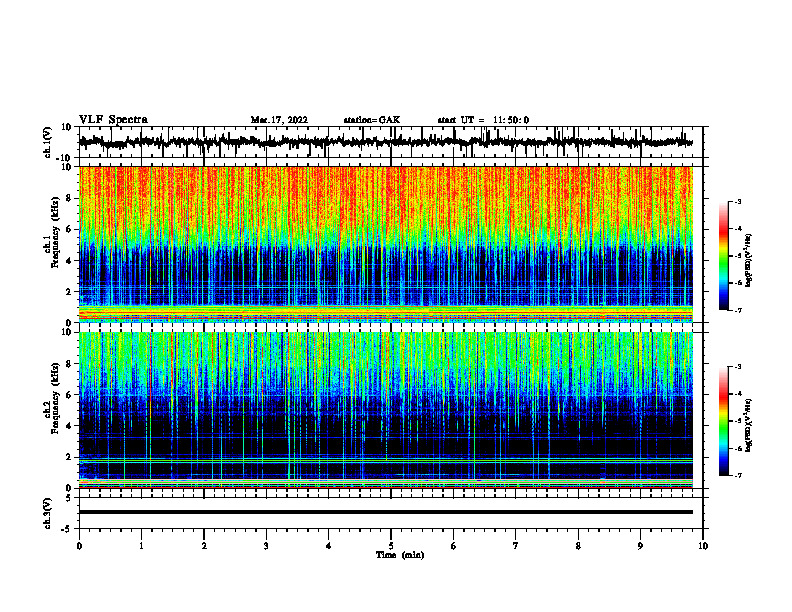This screenshot has height=612, width=792.
Task: Click the ch.1 voltage waveform trace
Action: click(385, 142)
